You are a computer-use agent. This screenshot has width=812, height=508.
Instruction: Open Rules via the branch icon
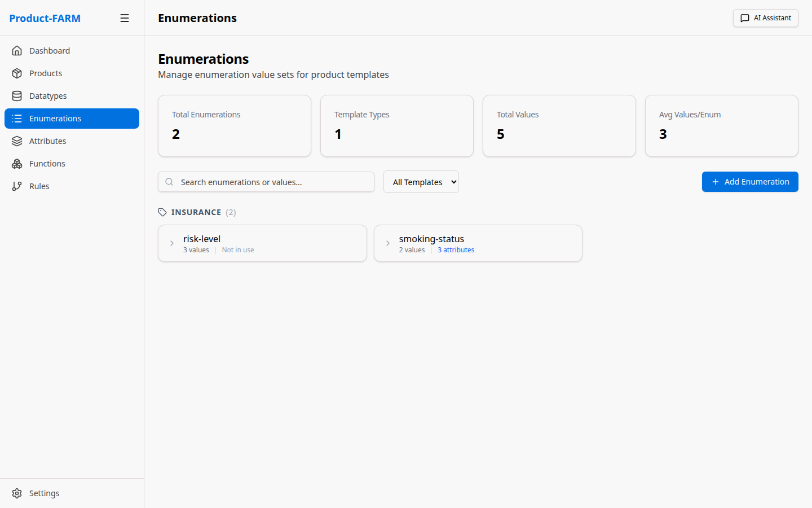pyautogui.click(x=17, y=186)
